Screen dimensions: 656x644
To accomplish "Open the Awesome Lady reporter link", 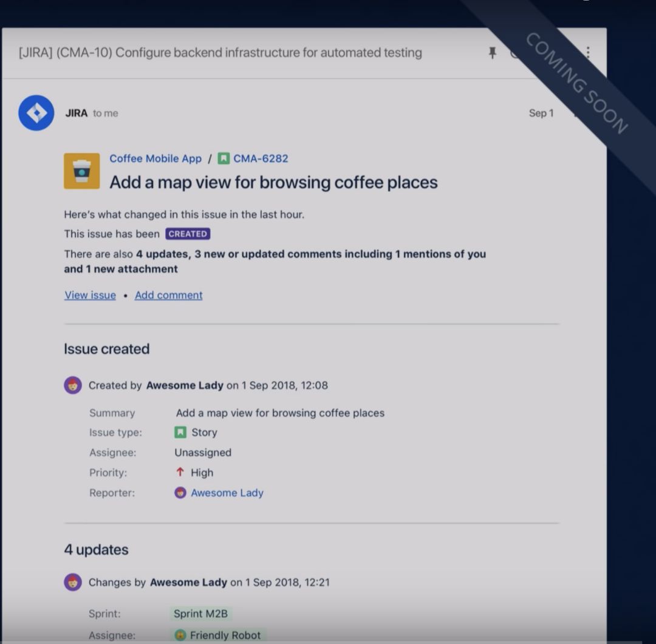I will pyautogui.click(x=227, y=493).
